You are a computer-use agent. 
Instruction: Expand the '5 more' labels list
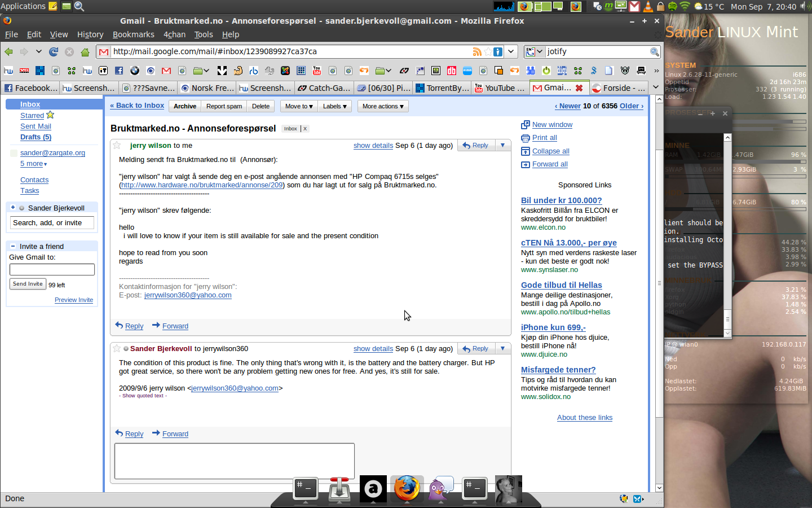point(34,164)
